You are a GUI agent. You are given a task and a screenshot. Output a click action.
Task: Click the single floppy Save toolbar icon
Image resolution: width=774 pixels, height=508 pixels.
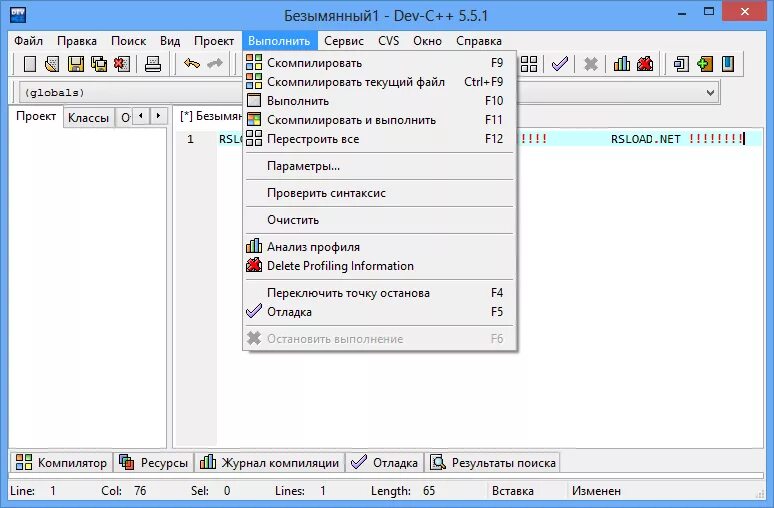coord(76,64)
